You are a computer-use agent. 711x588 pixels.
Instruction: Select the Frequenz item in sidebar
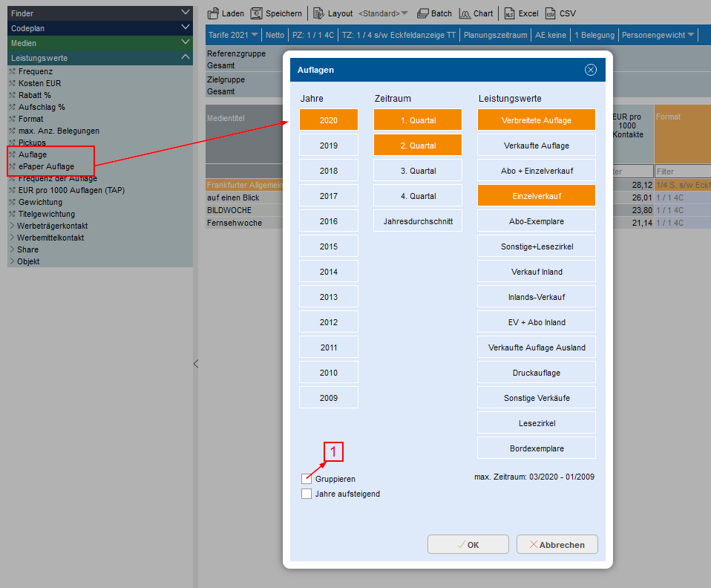point(36,71)
